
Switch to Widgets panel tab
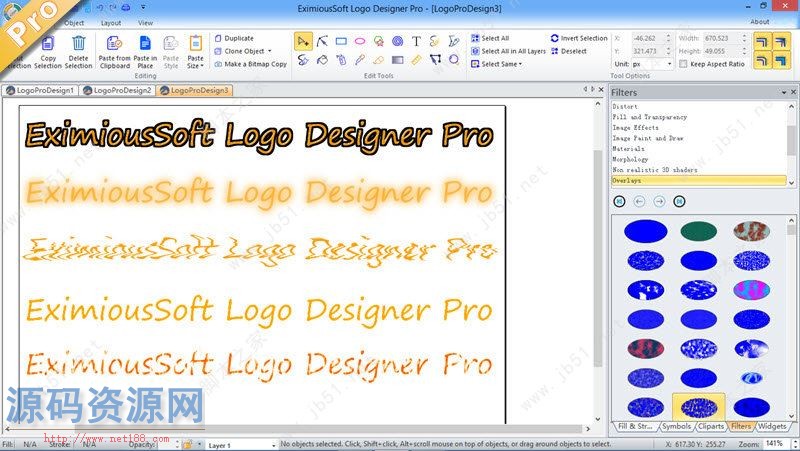771,427
